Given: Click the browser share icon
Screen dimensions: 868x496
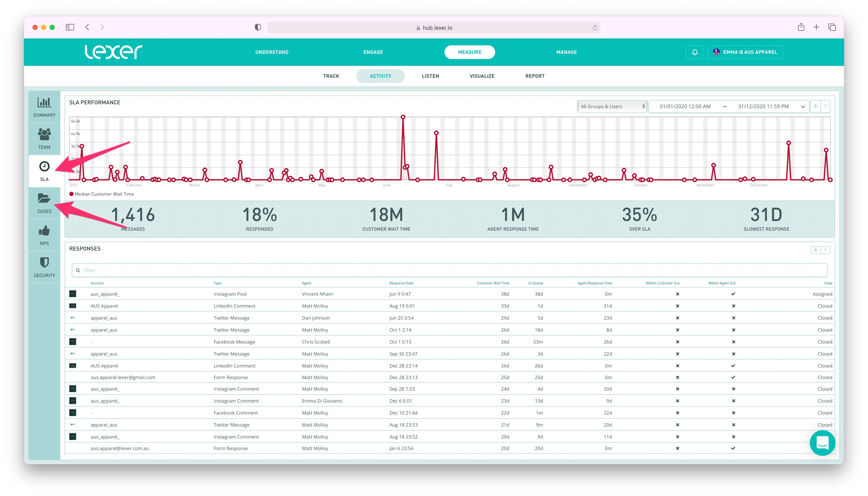Looking at the screenshot, I should pyautogui.click(x=801, y=27).
